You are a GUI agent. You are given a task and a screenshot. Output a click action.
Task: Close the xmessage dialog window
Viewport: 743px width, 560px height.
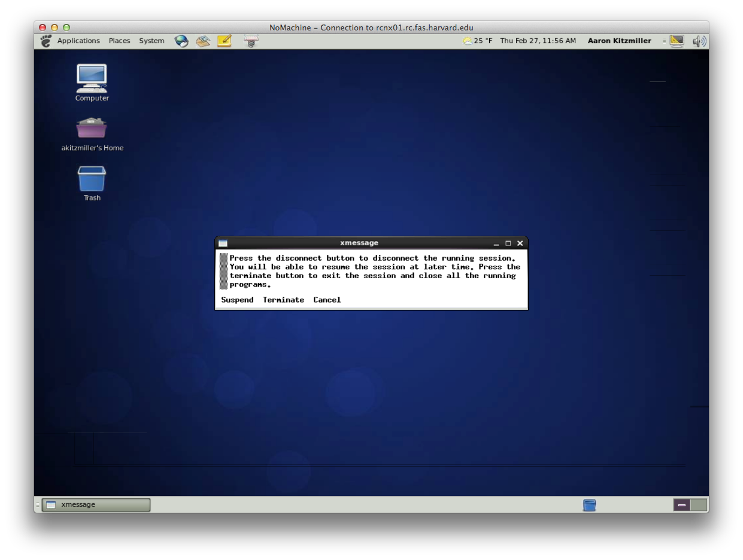[x=520, y=244]
